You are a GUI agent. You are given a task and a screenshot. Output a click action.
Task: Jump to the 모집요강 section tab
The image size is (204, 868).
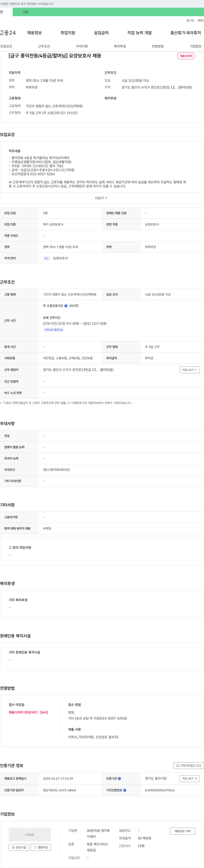(x=6, y=46)
